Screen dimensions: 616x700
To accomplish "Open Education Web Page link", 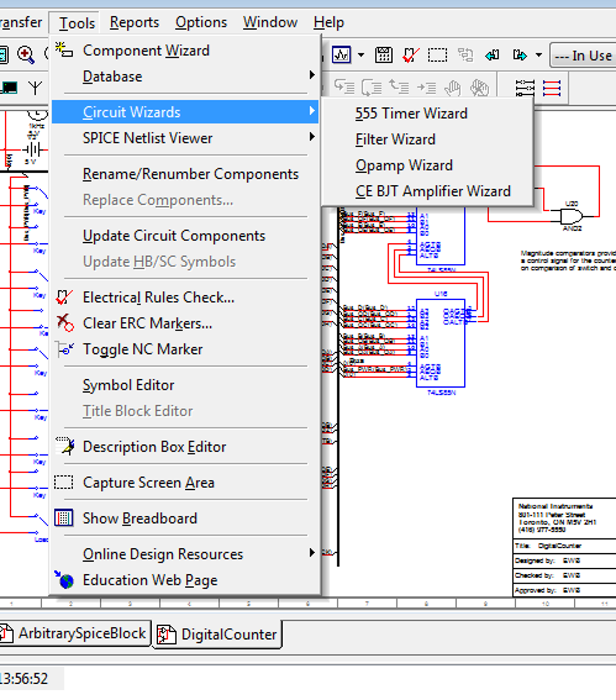I will (150, 580).
